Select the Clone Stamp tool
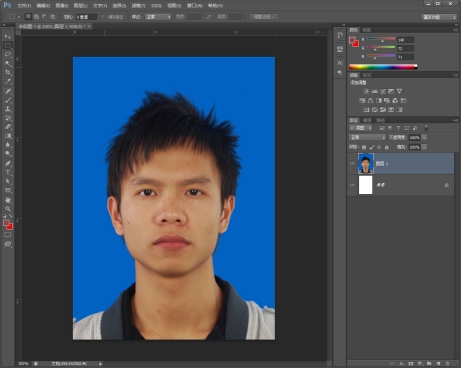The image size is (461, 368). click(8, 109)
